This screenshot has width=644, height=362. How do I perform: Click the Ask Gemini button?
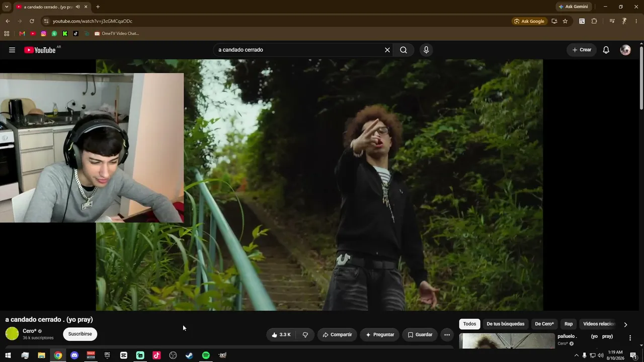573,7
